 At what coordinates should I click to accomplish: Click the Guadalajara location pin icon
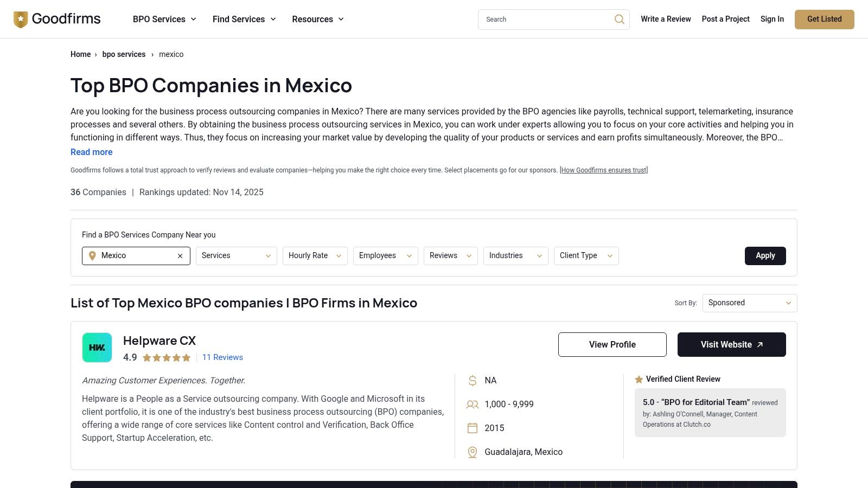click(x=471, y=452)
